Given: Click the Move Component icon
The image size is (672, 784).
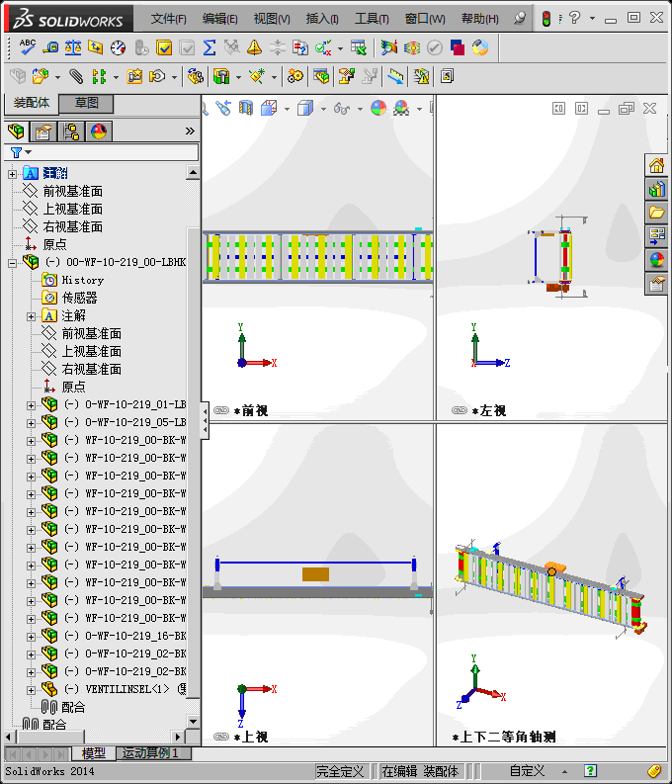Looking at the screenshot, I should [157, 76].
